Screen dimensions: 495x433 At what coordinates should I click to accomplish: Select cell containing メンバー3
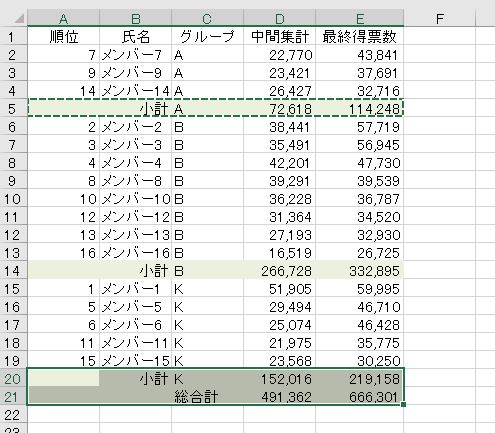point(135,145)
